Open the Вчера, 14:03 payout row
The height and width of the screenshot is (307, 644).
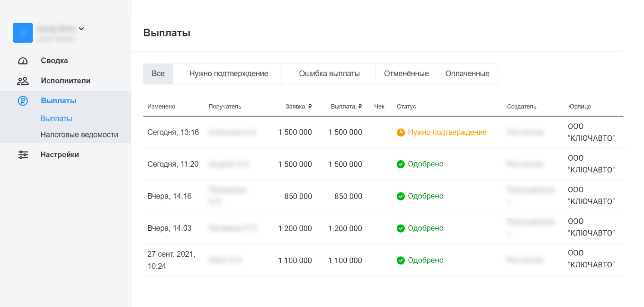point(170,228)
